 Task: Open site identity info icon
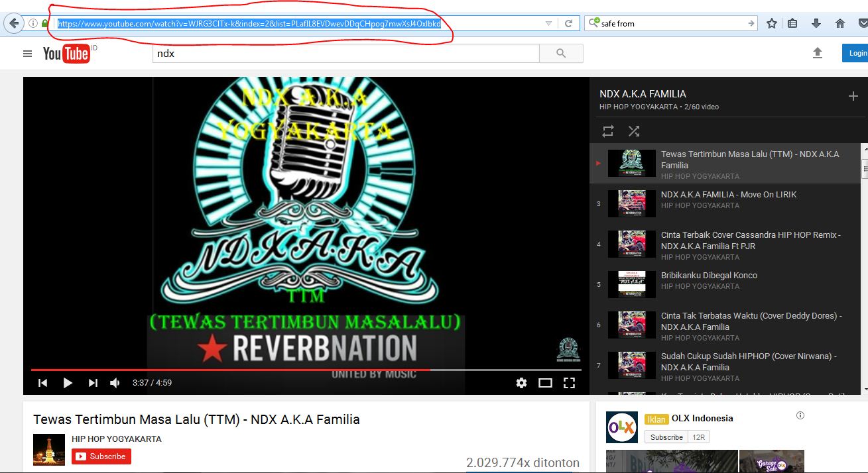(33, 23)
